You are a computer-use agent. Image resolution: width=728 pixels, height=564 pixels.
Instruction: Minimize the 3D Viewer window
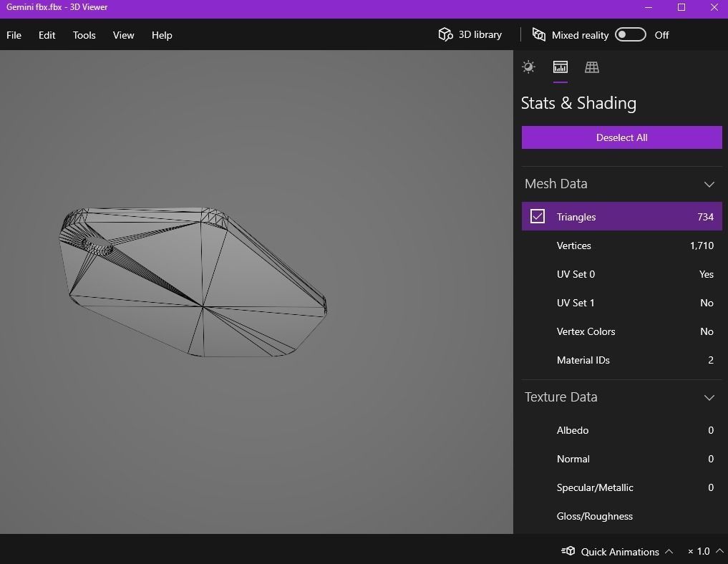coord(649,7)
